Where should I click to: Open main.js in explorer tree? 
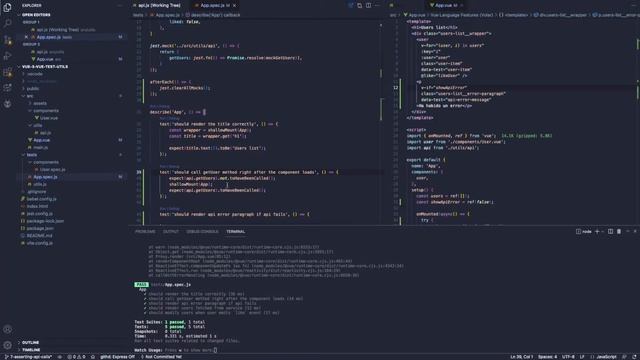pyautogui.click(x=40, y=147)
